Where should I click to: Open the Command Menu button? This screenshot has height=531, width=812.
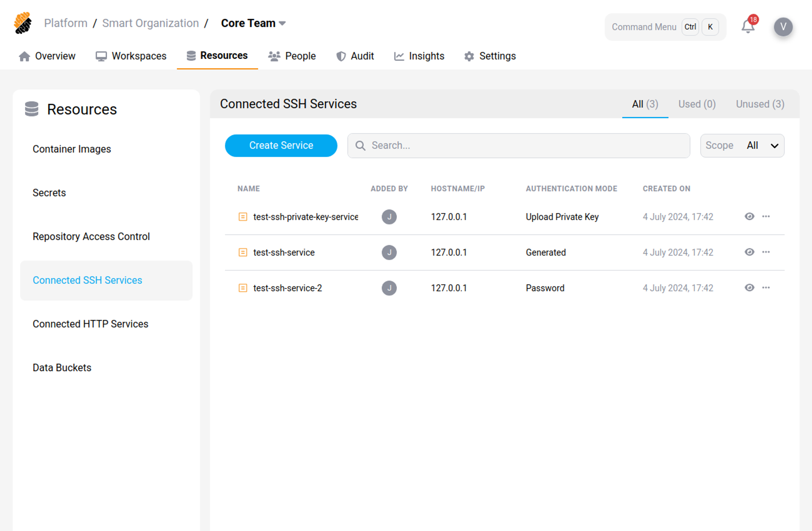coord(665,27)
